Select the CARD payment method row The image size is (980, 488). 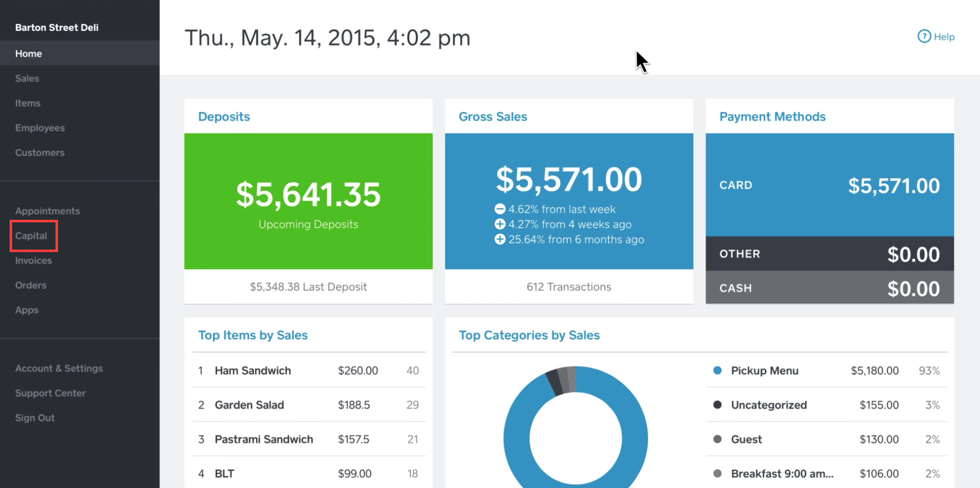(x=830, y=185)
